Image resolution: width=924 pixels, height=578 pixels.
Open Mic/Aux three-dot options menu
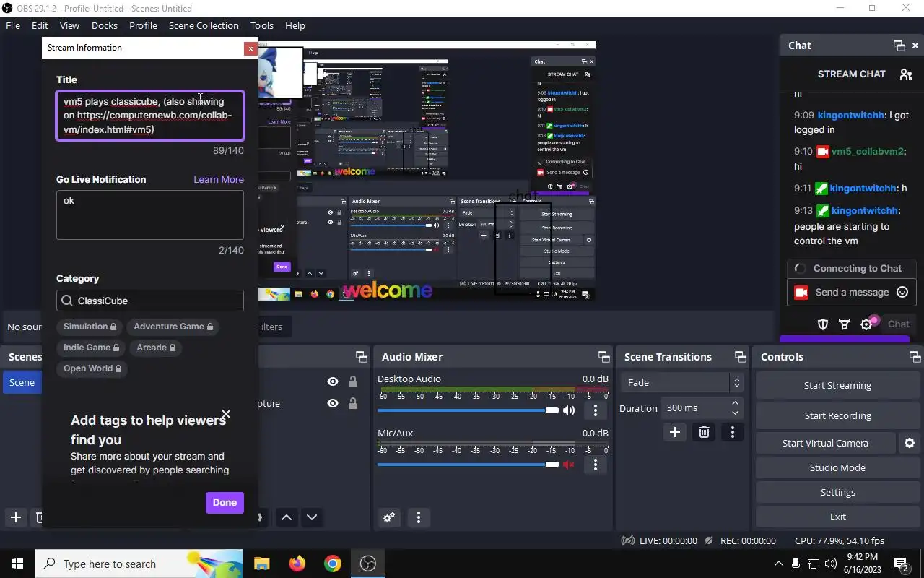click(x=596, y=465)
